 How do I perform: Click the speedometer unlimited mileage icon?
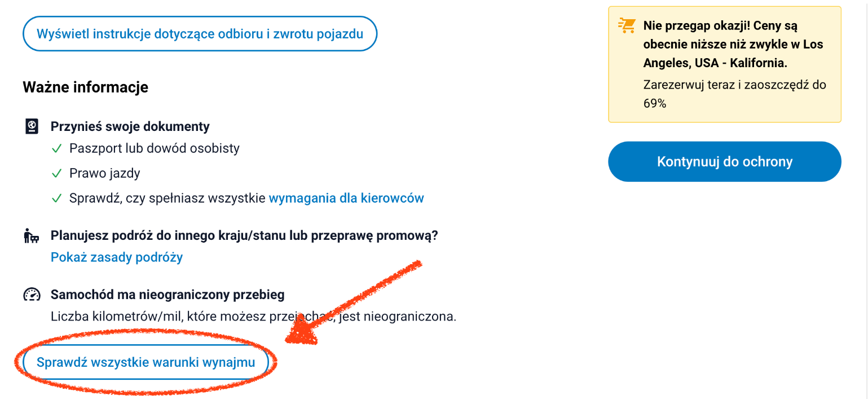tap(32, 295)
